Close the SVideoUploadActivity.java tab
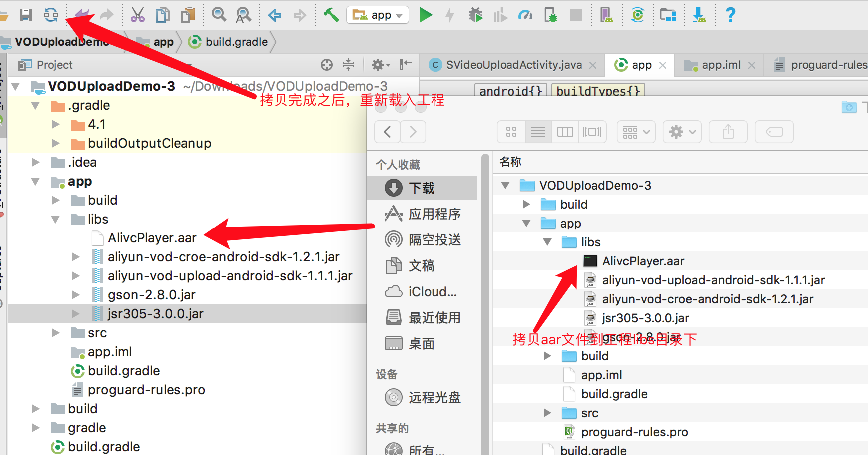This screenshot has height=455, width=868. (593, 65)
